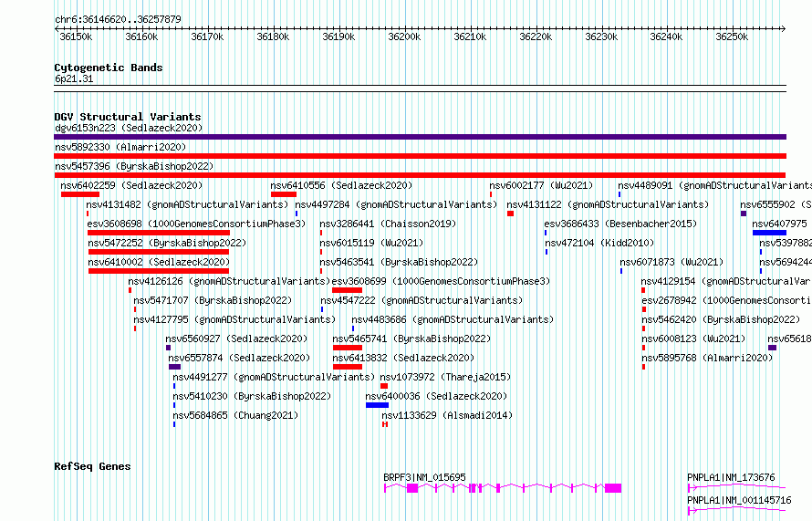The width and height of the screenshot is (812, 521).
Task: Click nsv4497284 gnomAD variant label
Action: [x=396, y=204]
